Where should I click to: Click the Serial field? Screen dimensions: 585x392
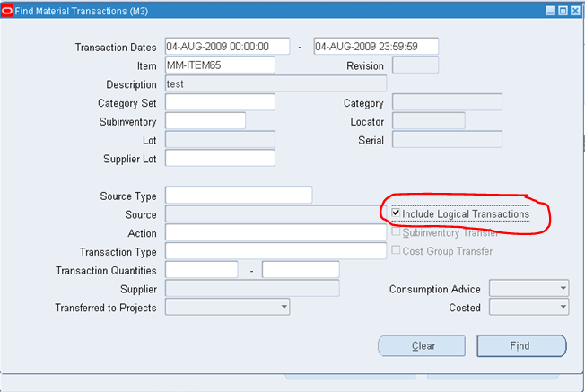coord(447,139)
